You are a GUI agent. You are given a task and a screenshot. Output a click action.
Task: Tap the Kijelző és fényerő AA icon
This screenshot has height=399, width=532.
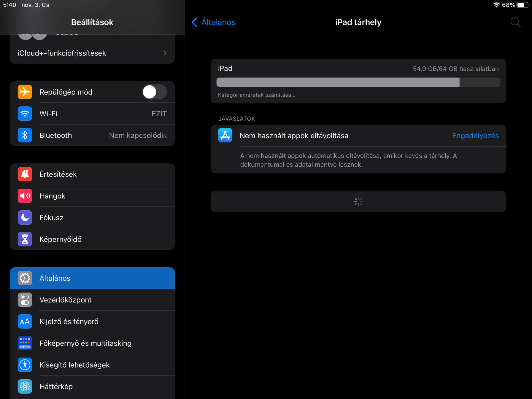coord(25,321)
